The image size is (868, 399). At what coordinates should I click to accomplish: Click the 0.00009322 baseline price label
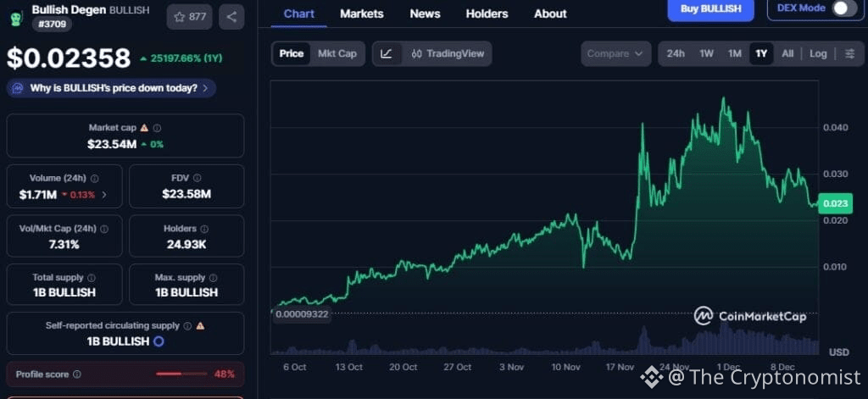click(302, 314)
